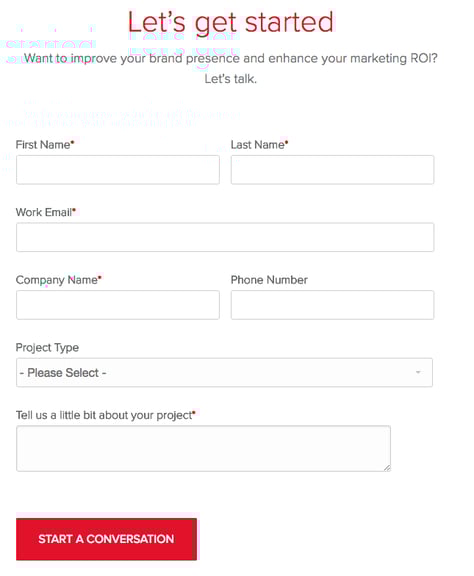This screenshot has height=576, width=474.
Task: Open the Project Type dropdown
Action: click(224, 372)
